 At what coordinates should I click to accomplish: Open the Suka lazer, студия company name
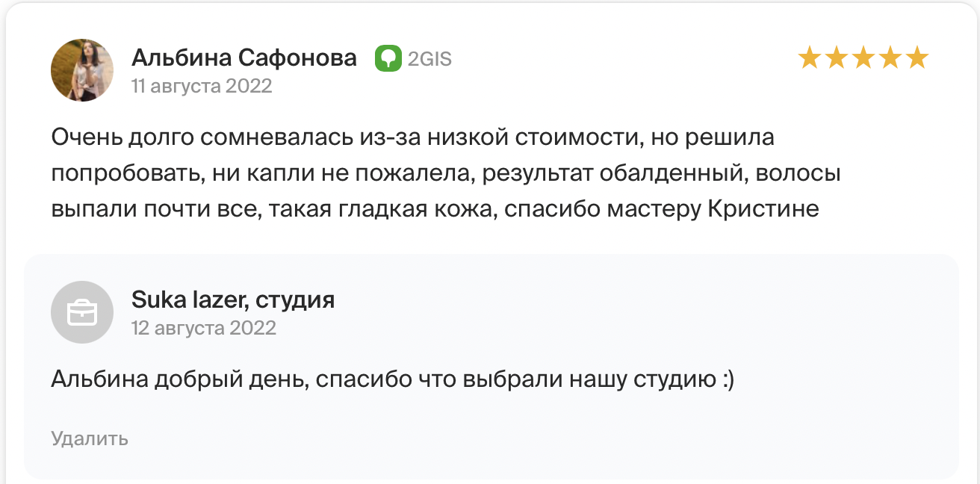233,300
